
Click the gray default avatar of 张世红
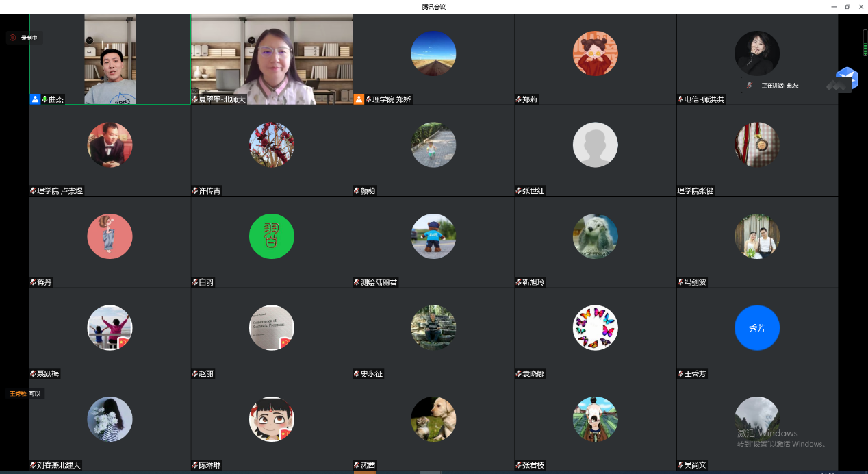[595, 145]
